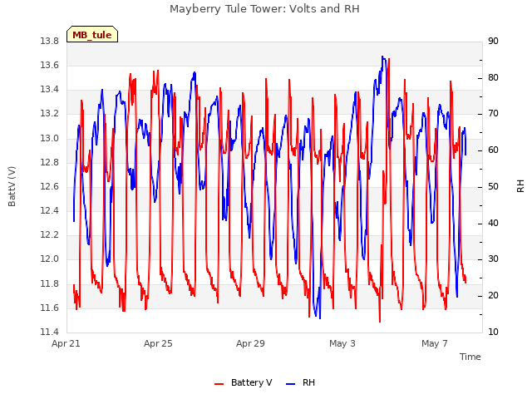Click the blue RH legend swatch
Viewport: 532px width, 399px height.
[291, 384]
